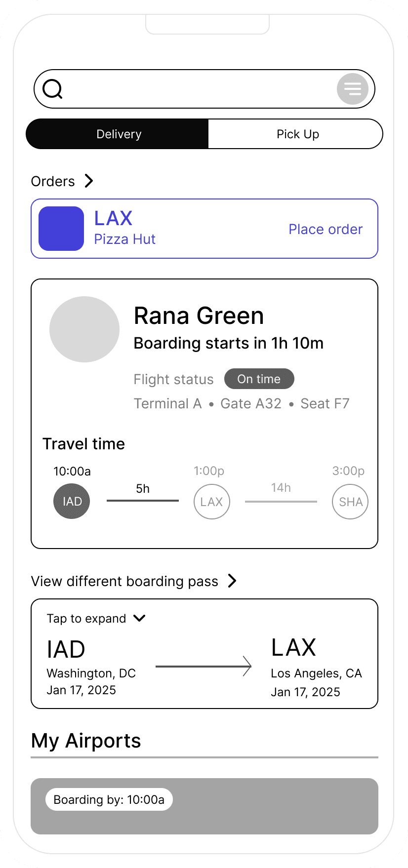Tap the blue Pizza Hut logo square
Viewport: 408px width, 868px height.
pos(61,229)
